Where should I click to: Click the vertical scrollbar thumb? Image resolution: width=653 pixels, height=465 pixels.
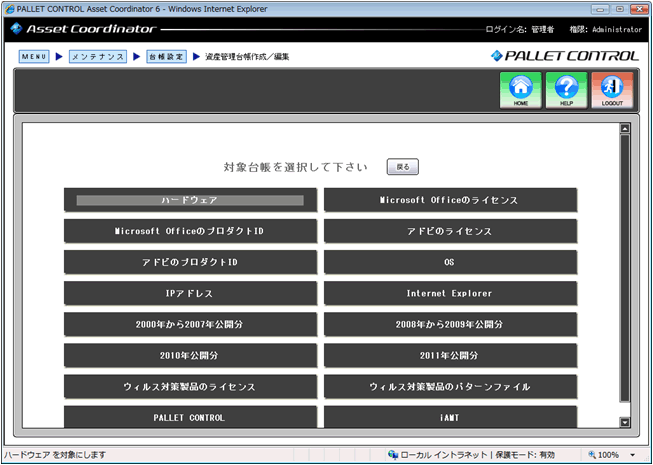pyautogui.click(x=625, y=269)
